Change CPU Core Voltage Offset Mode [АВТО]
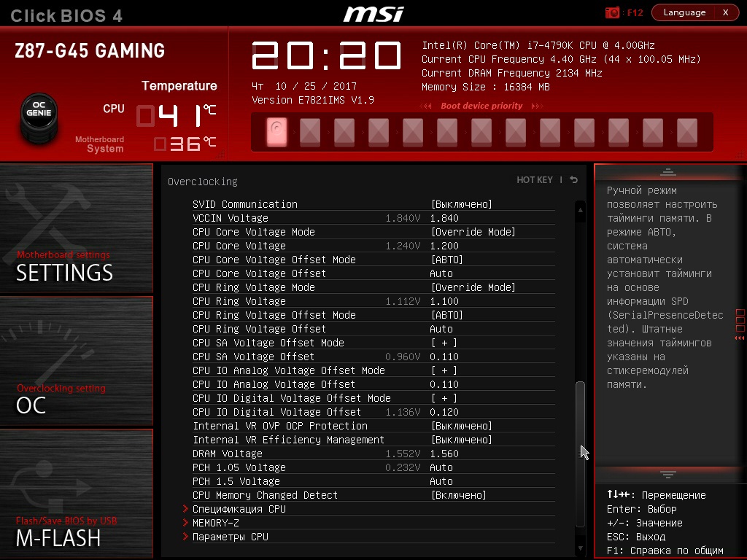Viewport: 747px width, 560px height. [x=447, y=260]
